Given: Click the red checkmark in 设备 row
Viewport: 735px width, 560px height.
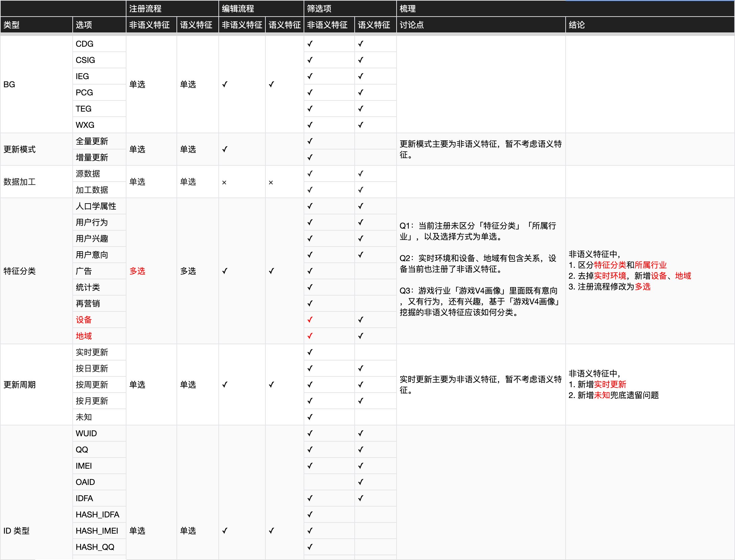Looking at the screenshot, I should tap(310, 320).
